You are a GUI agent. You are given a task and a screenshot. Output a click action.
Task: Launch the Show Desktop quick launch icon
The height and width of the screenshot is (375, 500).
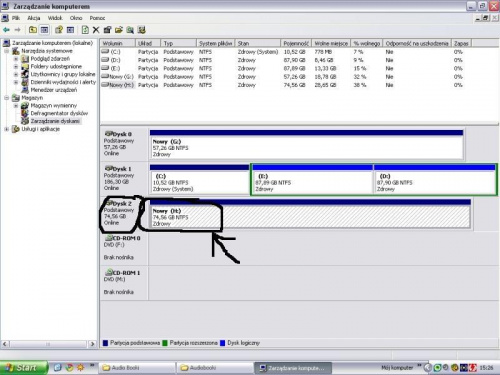point(58,368)
